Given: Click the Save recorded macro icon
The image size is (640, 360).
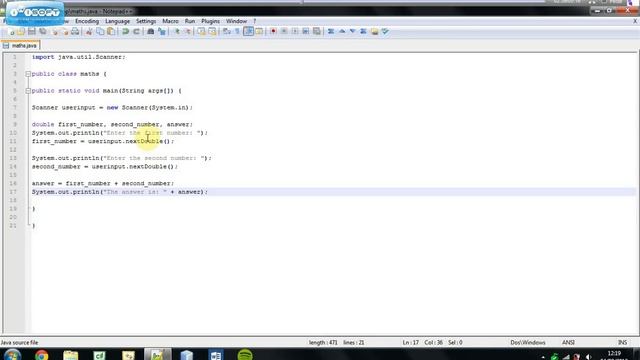Looking at the screenshot, I should click(x=316, y=31).
